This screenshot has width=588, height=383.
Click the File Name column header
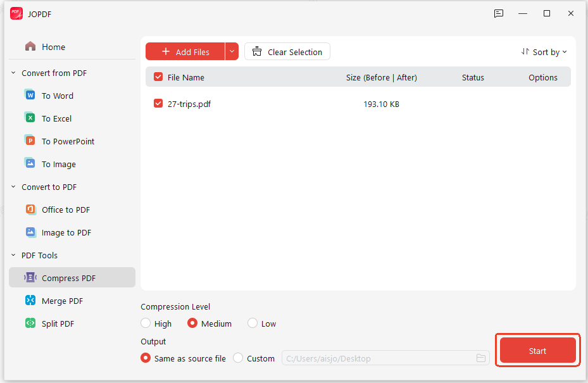(x=185, y=77)
